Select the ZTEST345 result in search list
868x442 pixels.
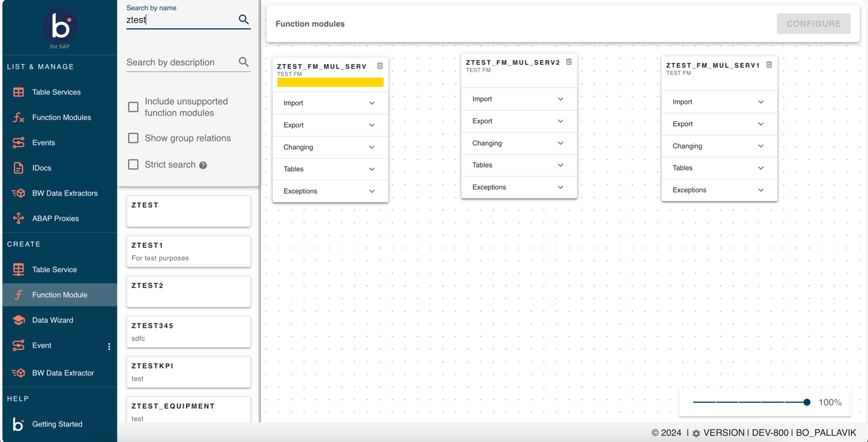pyautogui.click(x=188, y=331)
